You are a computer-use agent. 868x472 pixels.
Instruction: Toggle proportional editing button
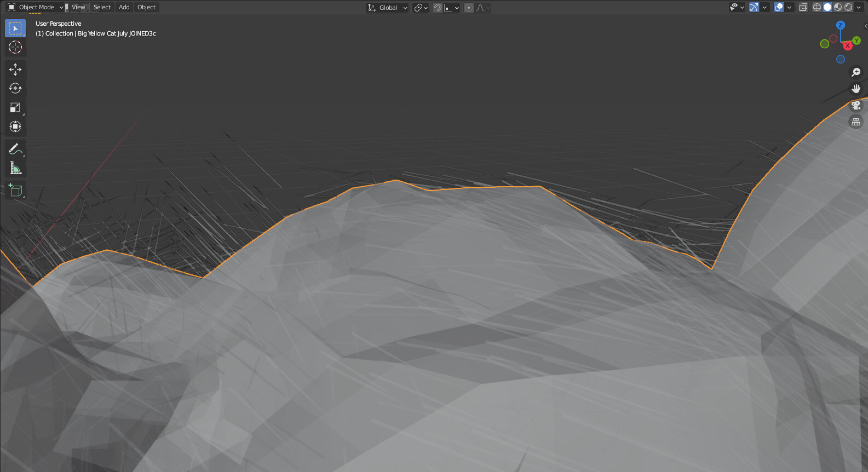click(x=469, y=8)
